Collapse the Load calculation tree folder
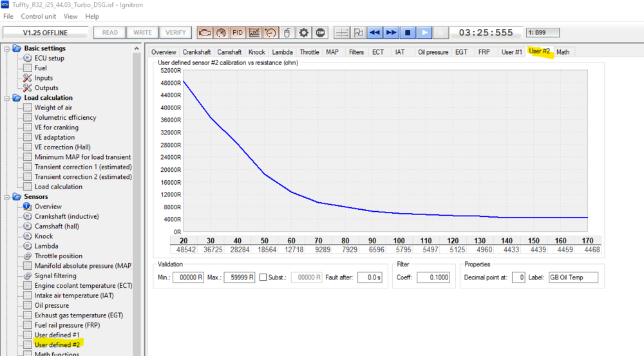Screen dimensions: 644x356 (x=8, y=98)
